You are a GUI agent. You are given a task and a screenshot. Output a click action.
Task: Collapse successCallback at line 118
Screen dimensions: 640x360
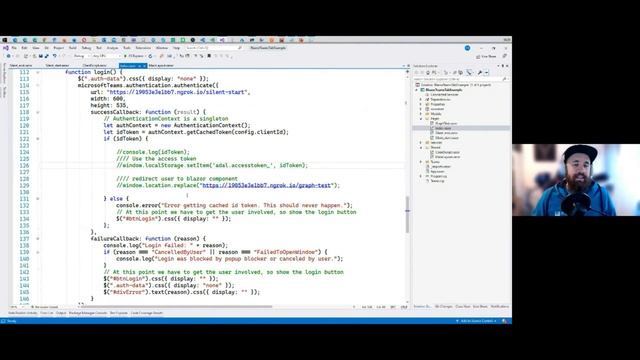38,112
